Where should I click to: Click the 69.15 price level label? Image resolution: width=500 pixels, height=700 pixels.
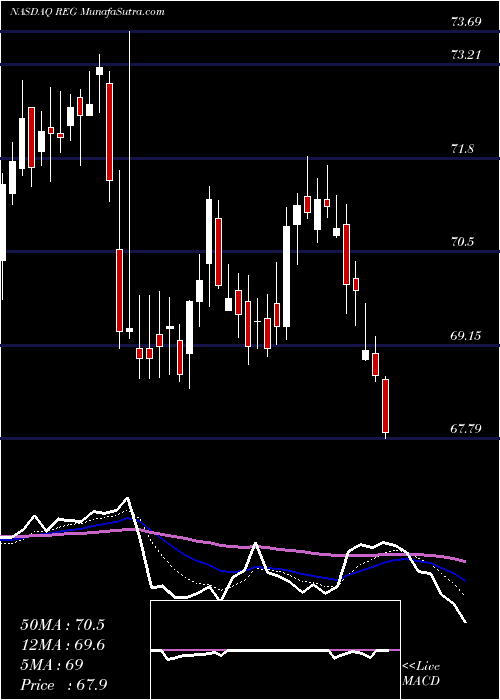click(466, 335)
